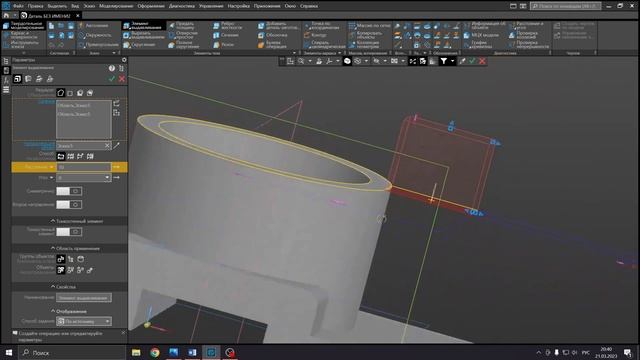Clear the Эскиз:1 field with its X
640x360 pixels.
(x=107, y=146)
